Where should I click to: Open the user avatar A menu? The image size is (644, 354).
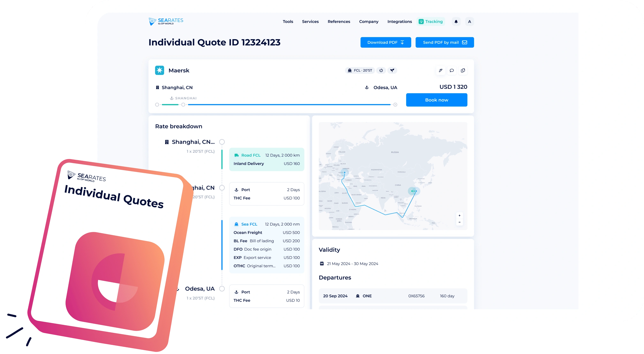pyautogui.click(x=470, y=22)
